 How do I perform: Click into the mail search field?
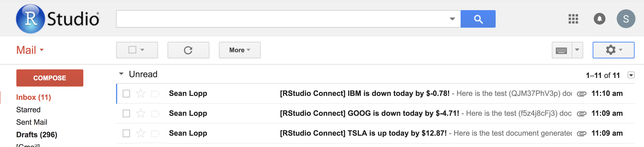tap(282, 19)
